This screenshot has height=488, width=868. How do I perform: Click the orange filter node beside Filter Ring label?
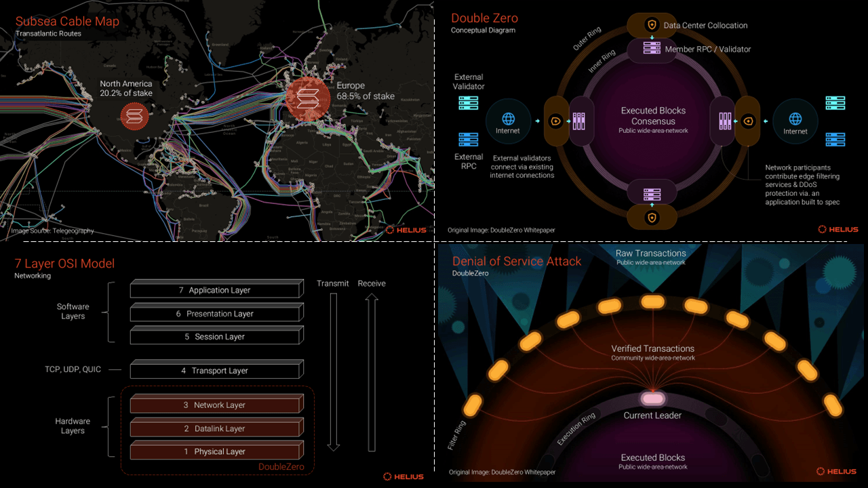473,405
